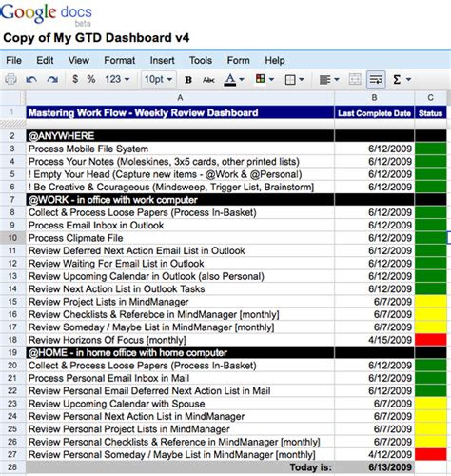Select the 'Status' header cell
This screenshot has width=451, height=476.
(x=430, y=112)
